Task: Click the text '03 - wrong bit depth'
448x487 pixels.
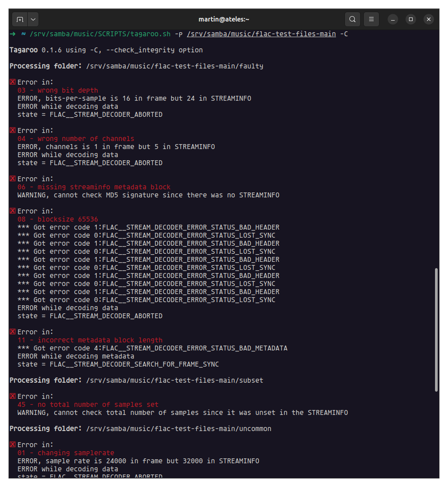Action: 58,90
